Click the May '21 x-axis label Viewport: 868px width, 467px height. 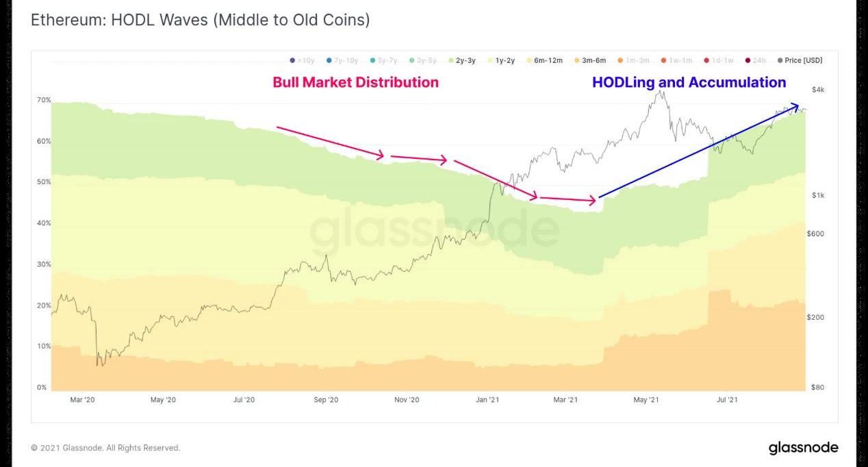(x=646, y=400)
